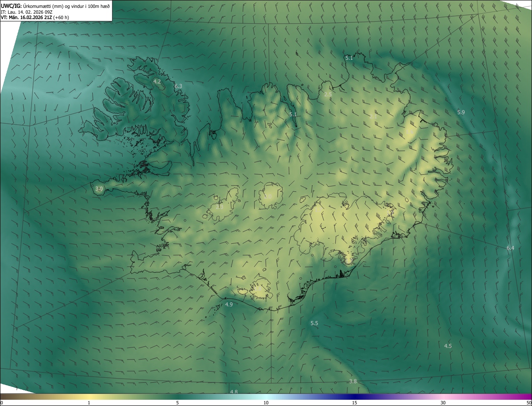Click the 6.3 value label on the map

click(x=178, y=86)
